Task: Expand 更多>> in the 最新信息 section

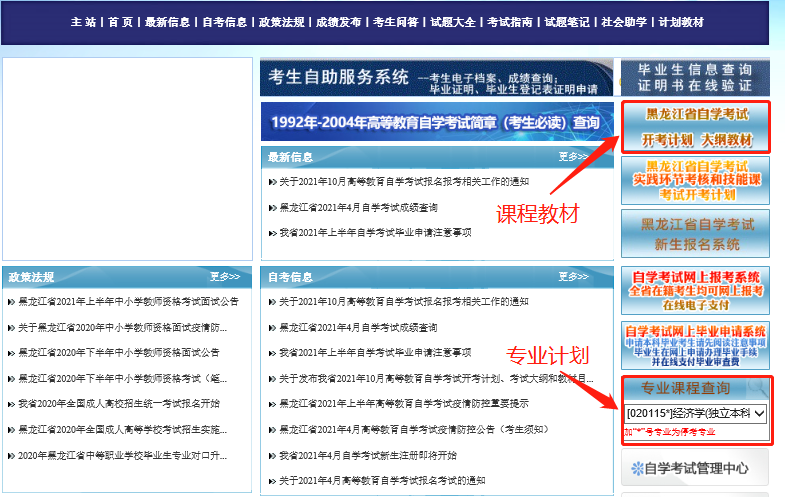Action: tap(573, 157)
